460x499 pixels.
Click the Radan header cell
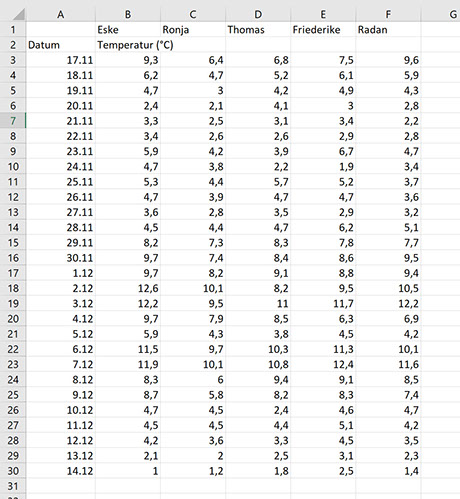388,30
